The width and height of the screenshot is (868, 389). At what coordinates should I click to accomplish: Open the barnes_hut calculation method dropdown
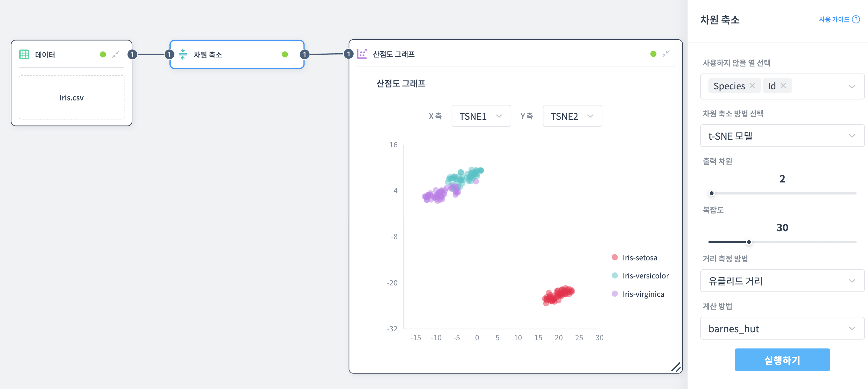pos(782,329)
